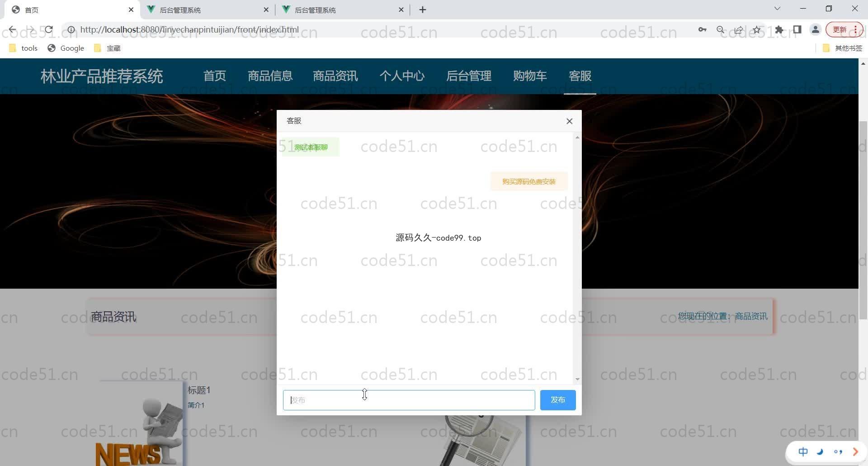
Task: Go back using the browser back arrow
Action: [x=12, y=30]
